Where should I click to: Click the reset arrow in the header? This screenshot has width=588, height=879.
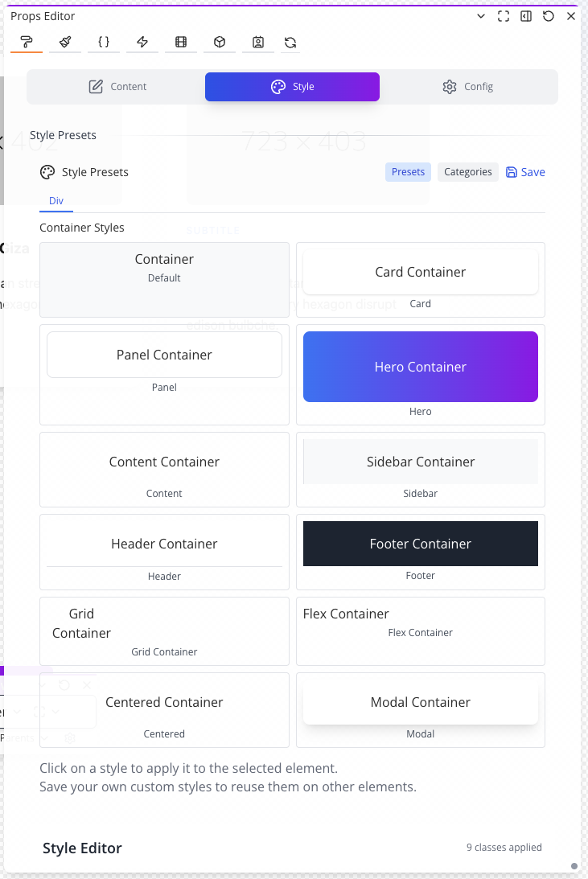click(549, 16)
